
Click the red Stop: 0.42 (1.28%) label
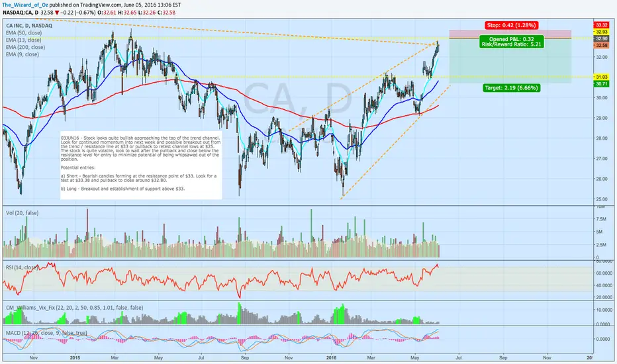[511, 25]
